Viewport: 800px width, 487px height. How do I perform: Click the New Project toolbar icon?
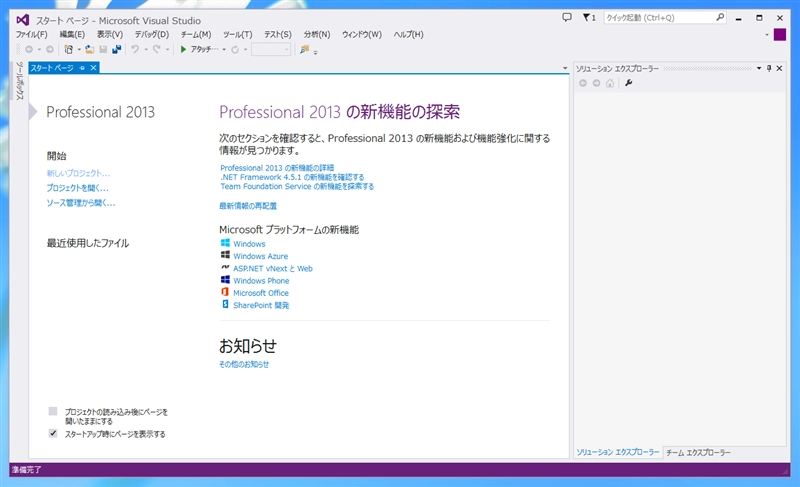[68, 49]
